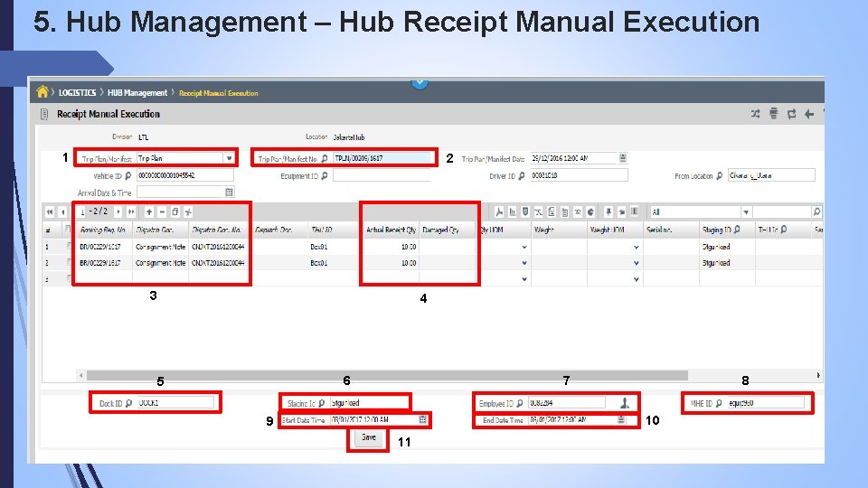
Task: Click the MHE ID search icon
Action: point(719,403)
